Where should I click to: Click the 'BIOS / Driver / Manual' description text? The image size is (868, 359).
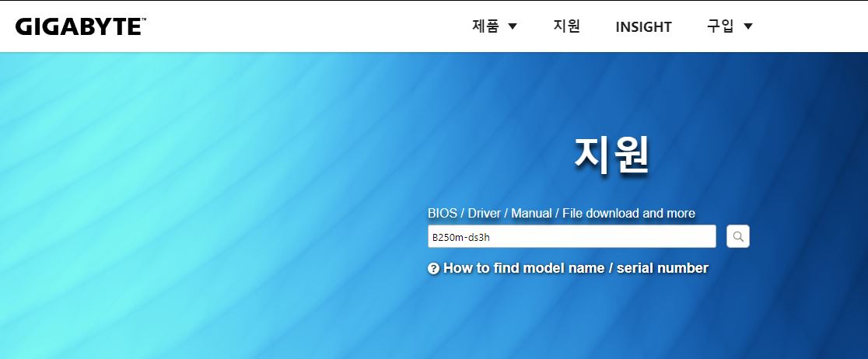coord(562,213)
